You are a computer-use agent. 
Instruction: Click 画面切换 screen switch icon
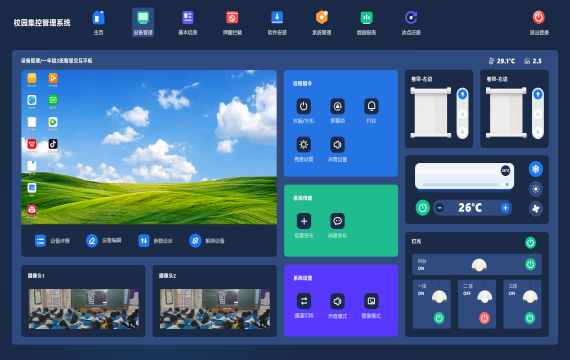304,301
